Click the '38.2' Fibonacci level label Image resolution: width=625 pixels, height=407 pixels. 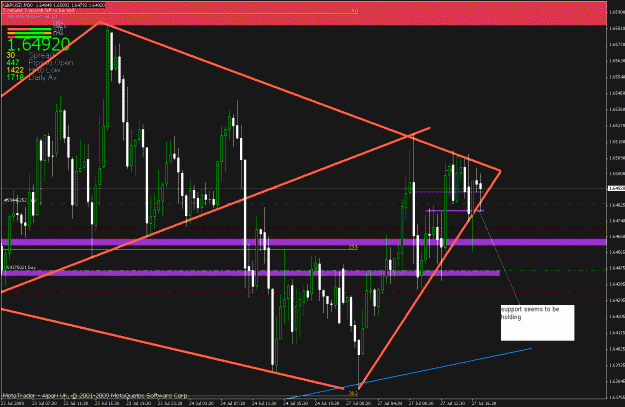point(353,393)
